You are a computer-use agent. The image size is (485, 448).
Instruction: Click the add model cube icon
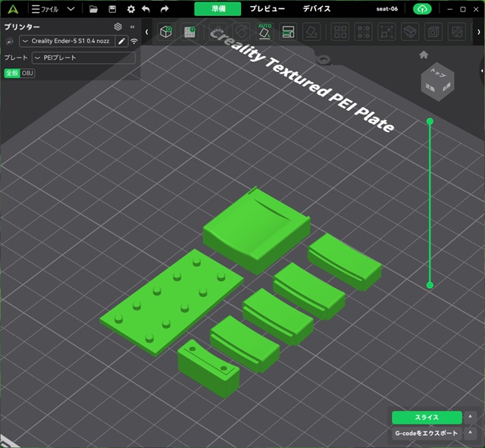click(x=166, y=32)
